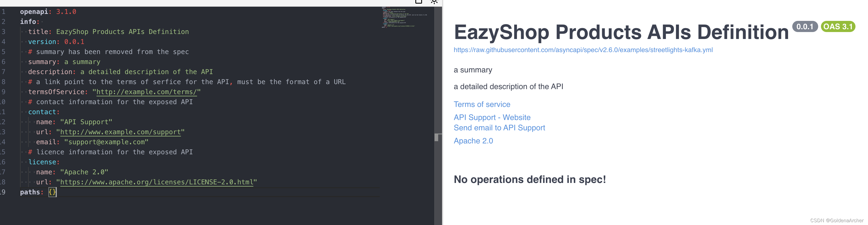Open the Terms of service link
Image resolution: width=868 pixels, height=225 pixels.
(482, 104)
